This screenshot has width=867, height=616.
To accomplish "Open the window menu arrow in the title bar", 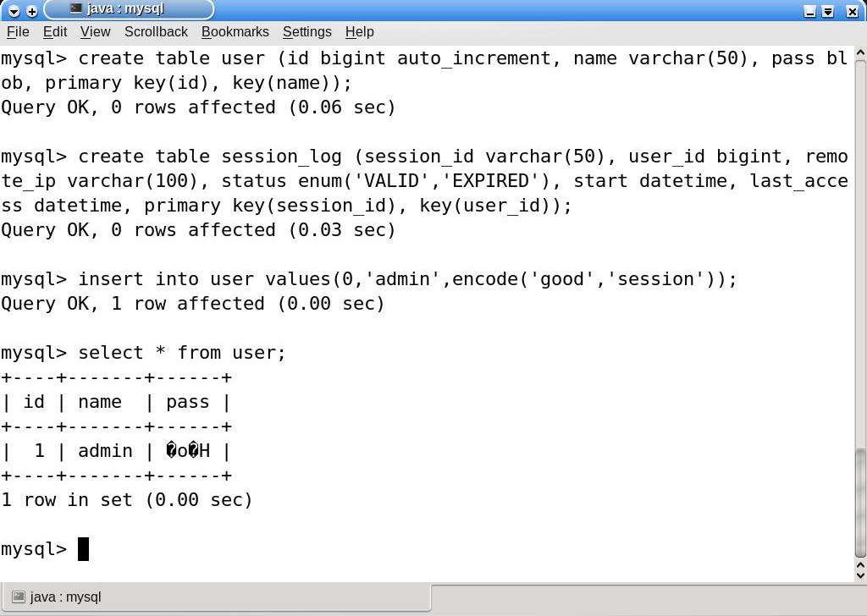I will (x=14, y=11).
